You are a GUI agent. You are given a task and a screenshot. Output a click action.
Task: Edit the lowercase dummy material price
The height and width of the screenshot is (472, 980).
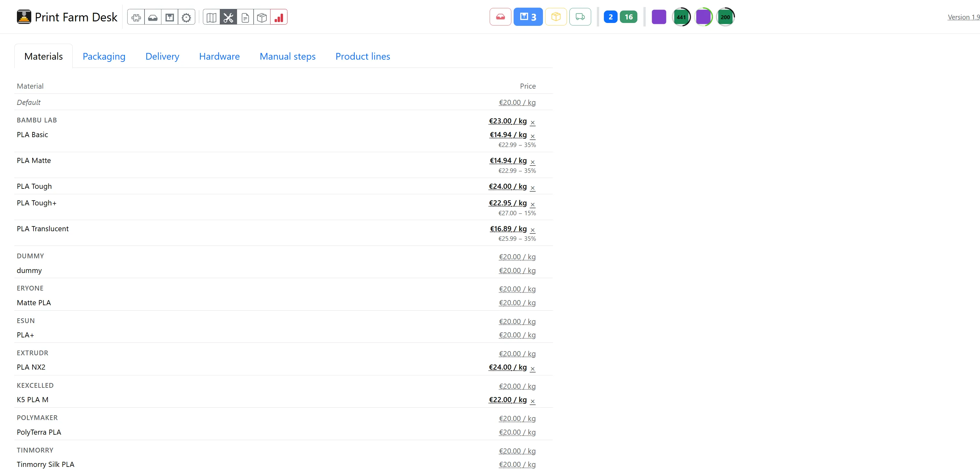[517, 270]
